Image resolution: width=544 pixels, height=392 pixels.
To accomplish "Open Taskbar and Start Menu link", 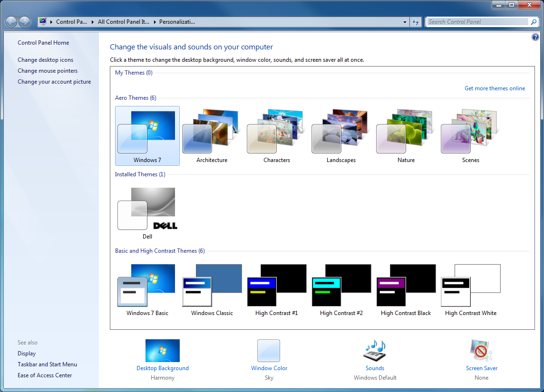I will click(47, 364).
